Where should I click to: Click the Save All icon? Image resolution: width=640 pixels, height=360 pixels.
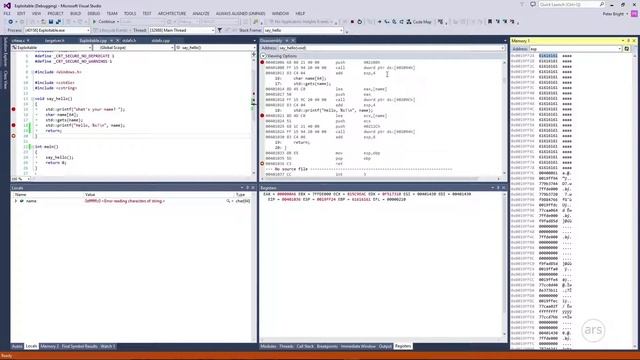click(58, 22)
